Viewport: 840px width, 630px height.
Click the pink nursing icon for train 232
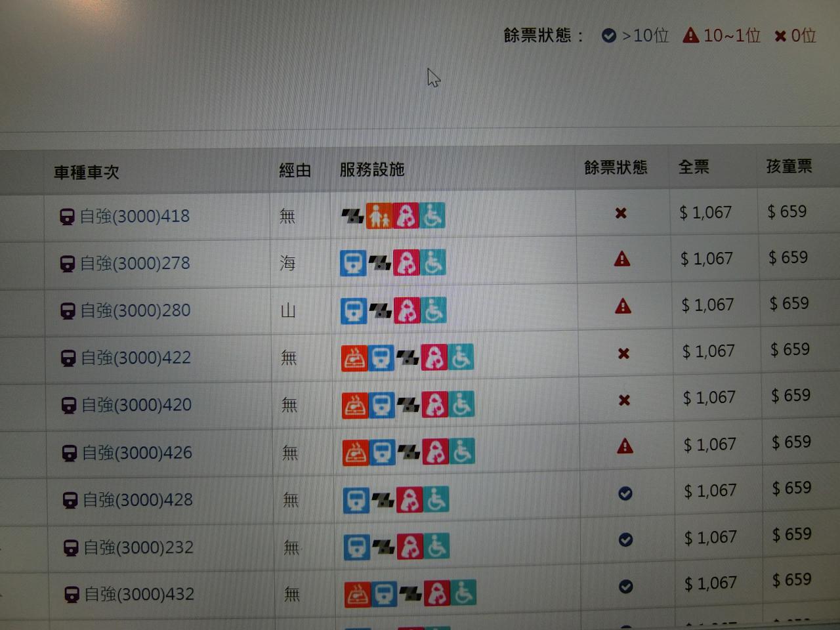tap(410, 547)
